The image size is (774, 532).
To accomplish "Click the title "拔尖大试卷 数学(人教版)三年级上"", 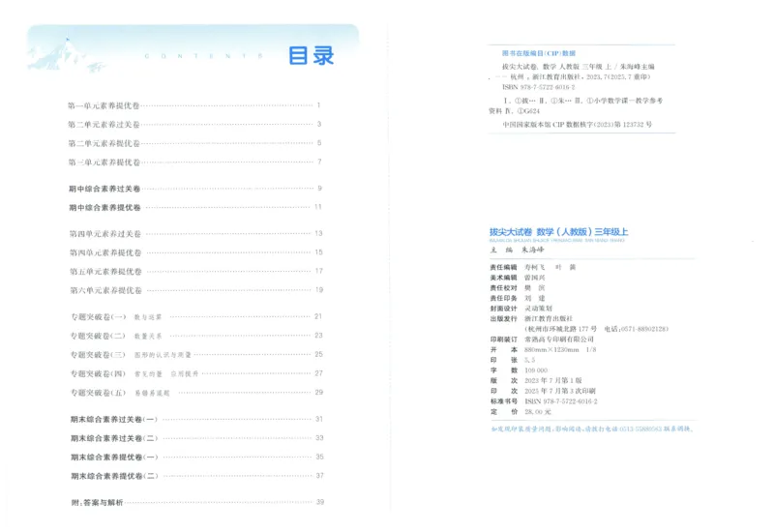I will point(559,231).
